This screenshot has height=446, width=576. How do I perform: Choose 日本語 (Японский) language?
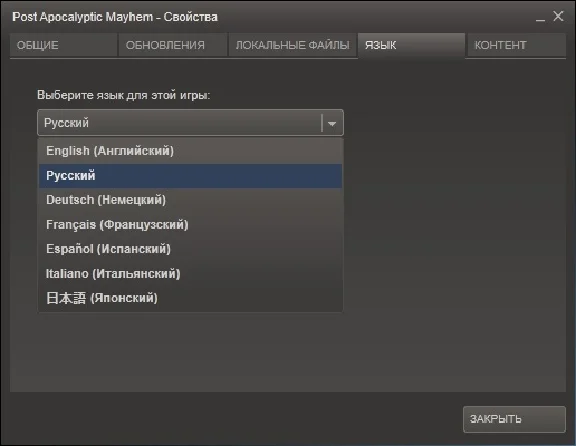click(x=190, y=298)
